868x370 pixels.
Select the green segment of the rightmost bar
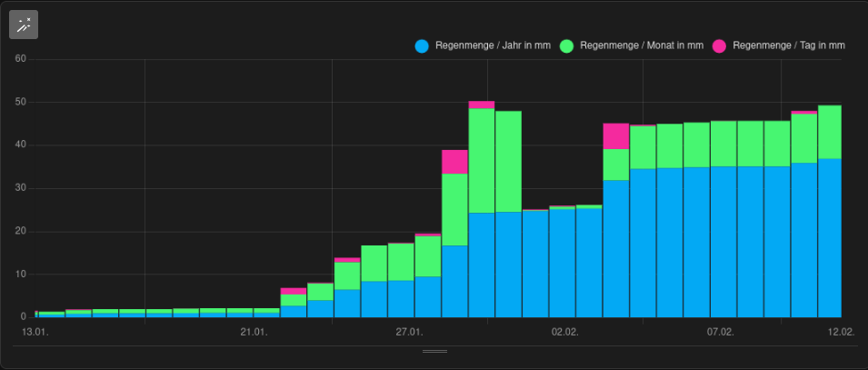(829, 133)
